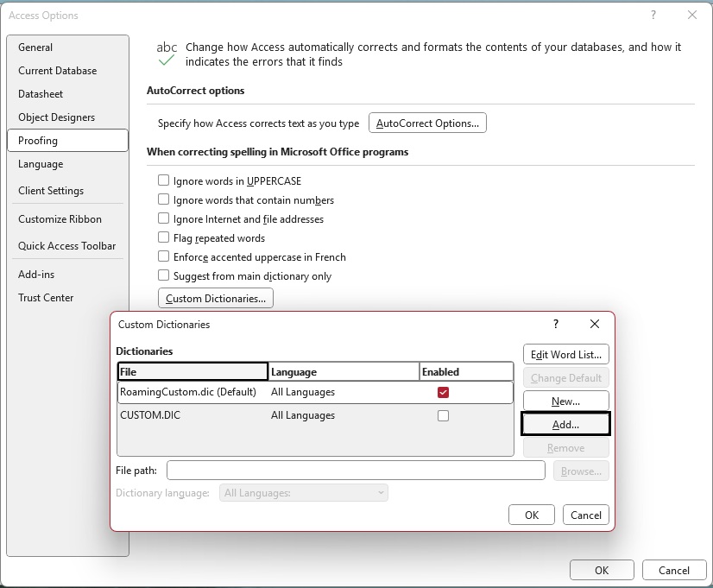
Task: Select the Customize Ribbon category
Action: pyautogui.click(x=60, y=219)
